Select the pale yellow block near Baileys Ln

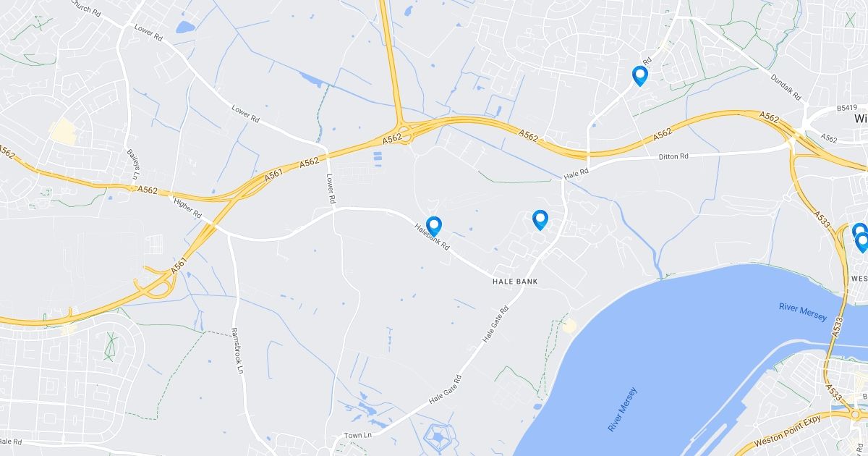[x=64, y=132]
